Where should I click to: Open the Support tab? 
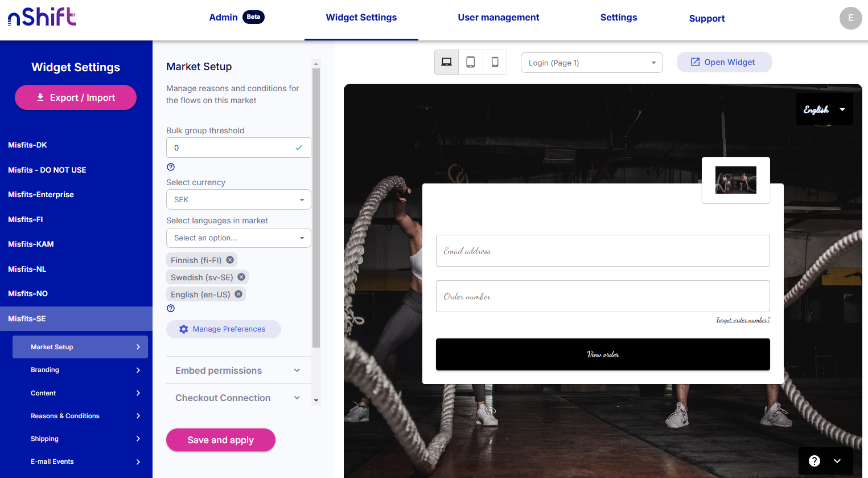coord(706,18)
